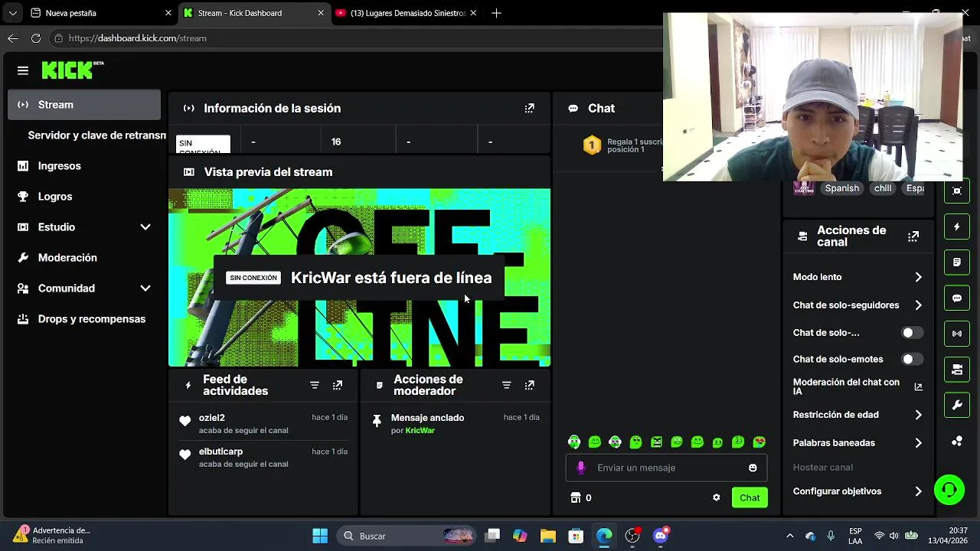Open a new browser tab with plus button
Screen dimensions: 980x551
(x=496, y=13)
